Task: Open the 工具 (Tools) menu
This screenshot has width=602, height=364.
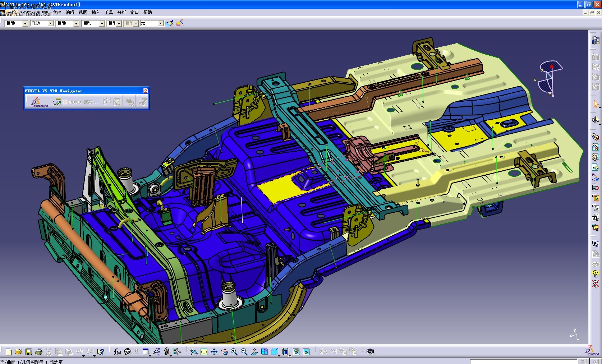Action: click(109, 13)
